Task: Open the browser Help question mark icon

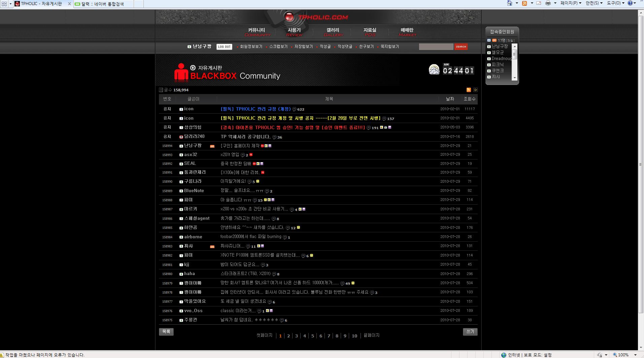Action: coord(630,3)
